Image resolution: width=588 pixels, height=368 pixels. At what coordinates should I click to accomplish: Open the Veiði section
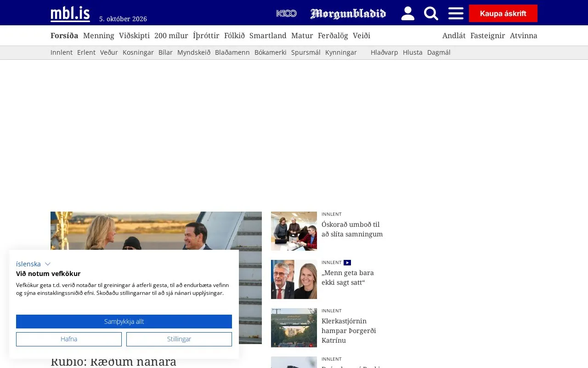(362, 35)
